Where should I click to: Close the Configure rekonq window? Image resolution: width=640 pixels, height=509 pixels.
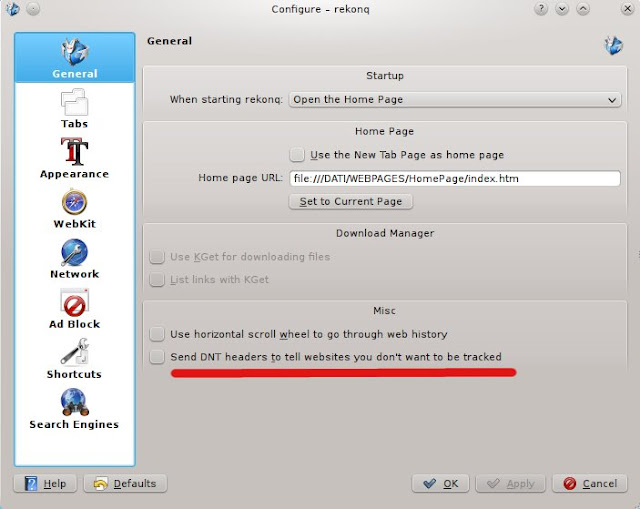tap(627, 9)
